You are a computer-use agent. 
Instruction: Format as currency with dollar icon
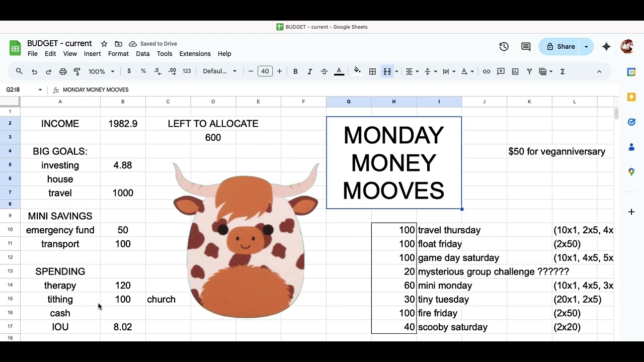[x=129, y=71]
